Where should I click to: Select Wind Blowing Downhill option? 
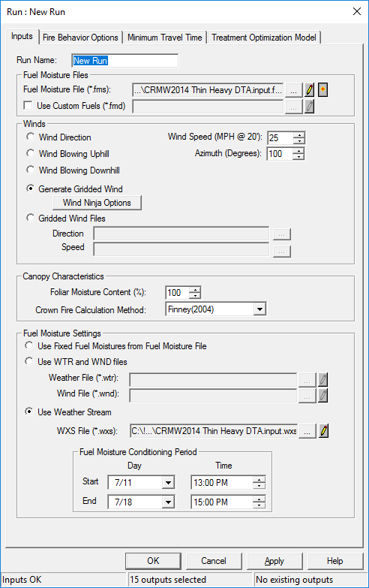point(31,170)
